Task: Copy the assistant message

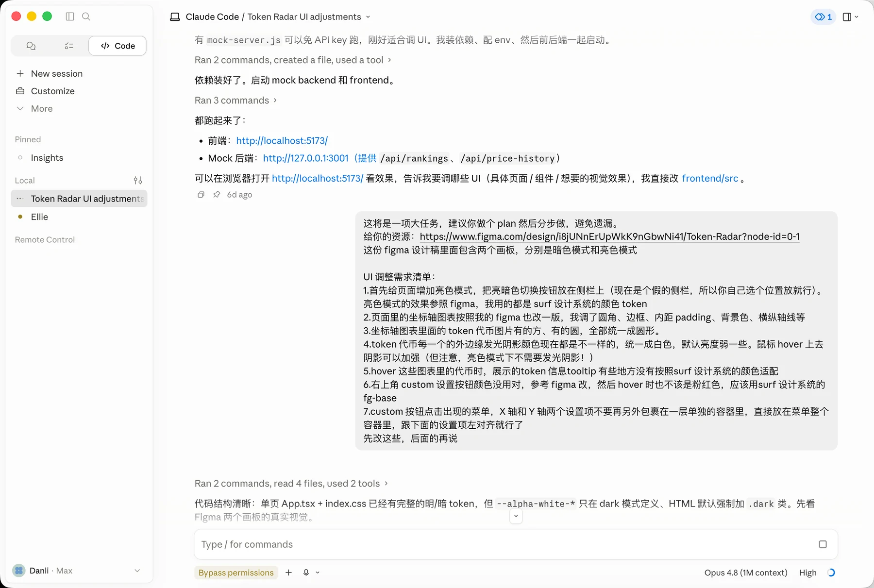Action: 201,195
